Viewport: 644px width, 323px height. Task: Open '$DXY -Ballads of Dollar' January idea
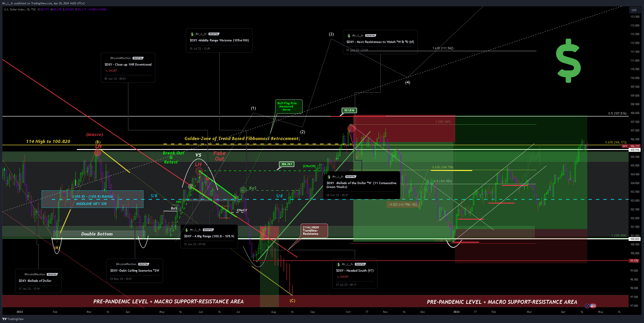35,281
